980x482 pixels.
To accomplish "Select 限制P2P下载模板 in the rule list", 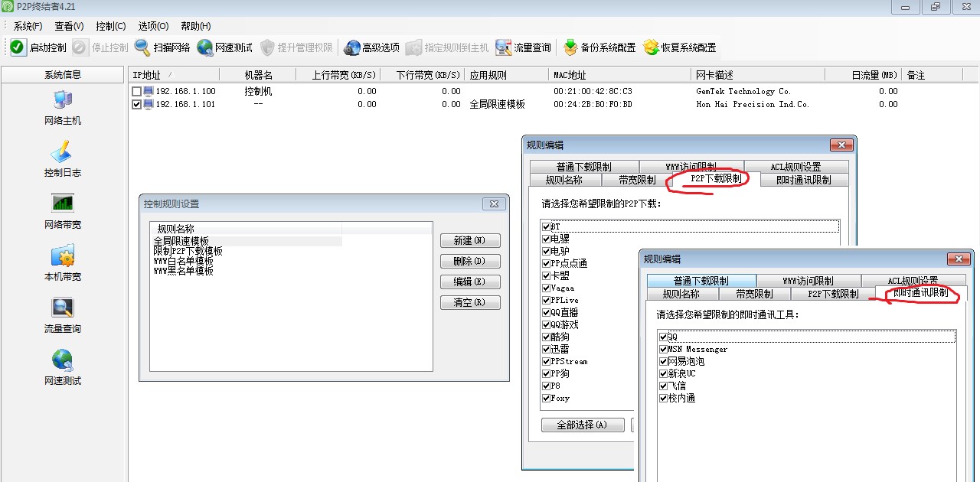I will tap(188, 251).
